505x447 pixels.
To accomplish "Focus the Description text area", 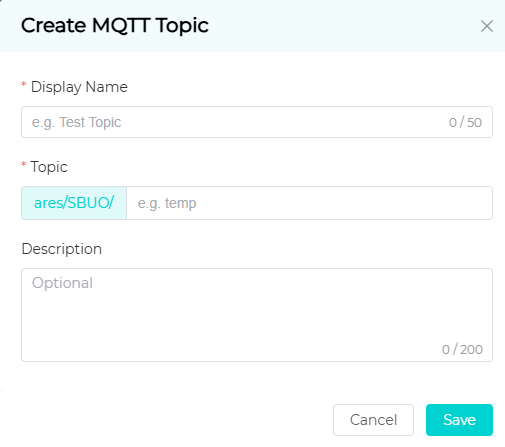I will tap(257, 315).
